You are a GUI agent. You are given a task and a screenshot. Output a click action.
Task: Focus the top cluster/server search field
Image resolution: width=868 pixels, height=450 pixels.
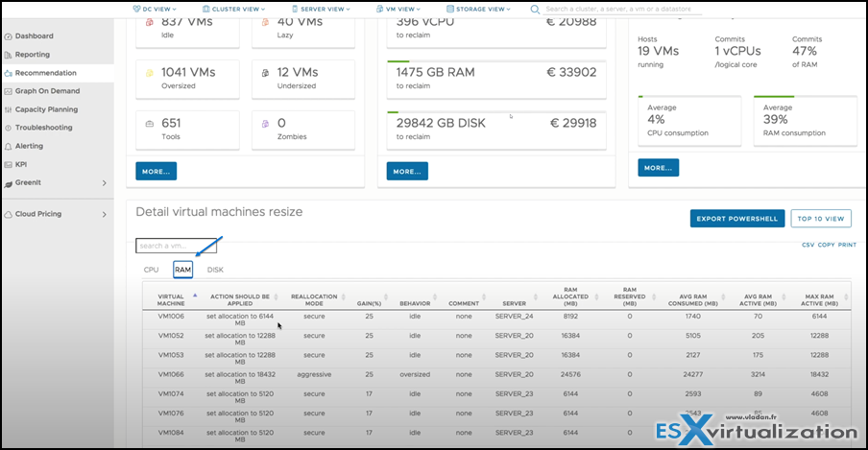coord(623,9)
